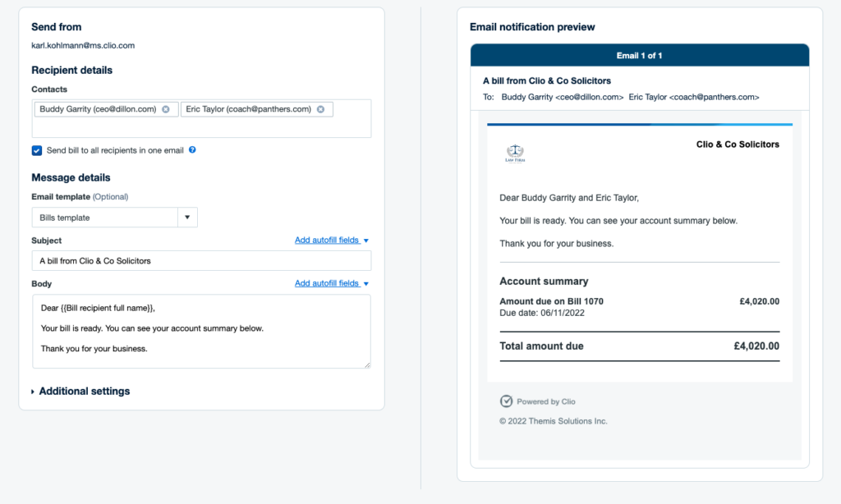Click the help icon beside send-in-one-email option
The height and width of the screenshot is (504, 841).
pyautogui.click(x=192, y=150)
